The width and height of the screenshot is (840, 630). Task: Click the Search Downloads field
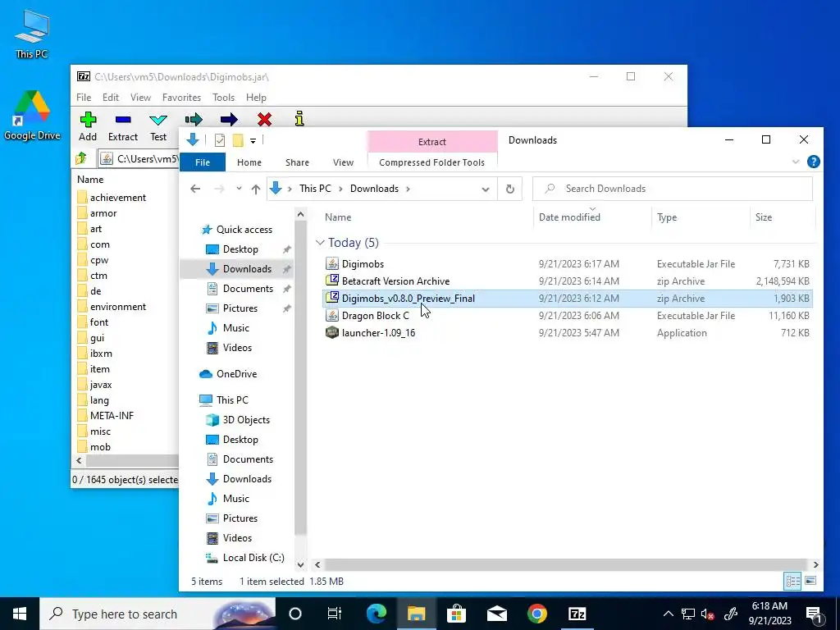673,189
